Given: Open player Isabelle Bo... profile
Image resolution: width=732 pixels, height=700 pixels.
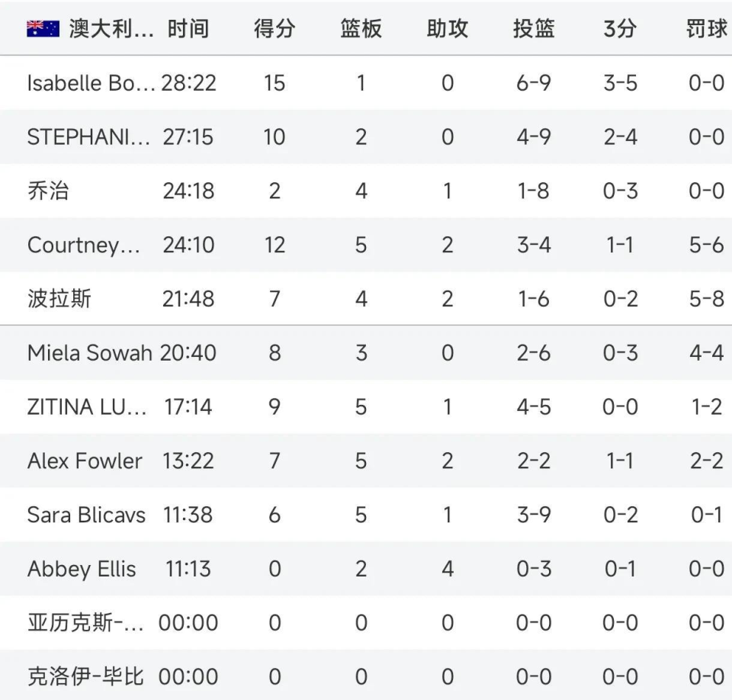Looking at the screenshot, I should point(91,83).
